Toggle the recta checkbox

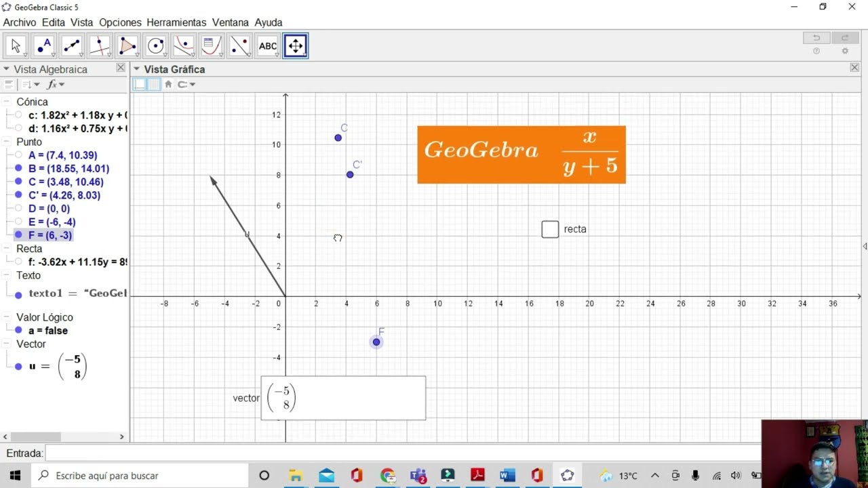tap(550, 229)
